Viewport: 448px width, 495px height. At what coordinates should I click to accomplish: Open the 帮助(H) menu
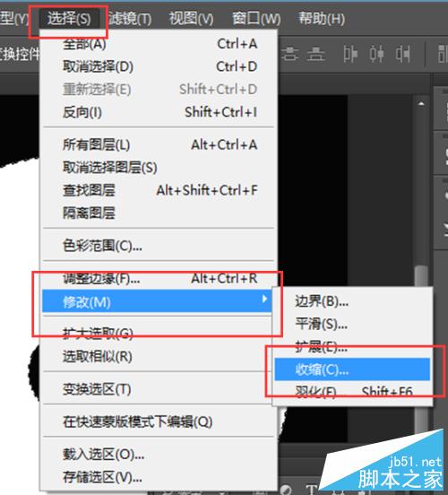point(322,19)
